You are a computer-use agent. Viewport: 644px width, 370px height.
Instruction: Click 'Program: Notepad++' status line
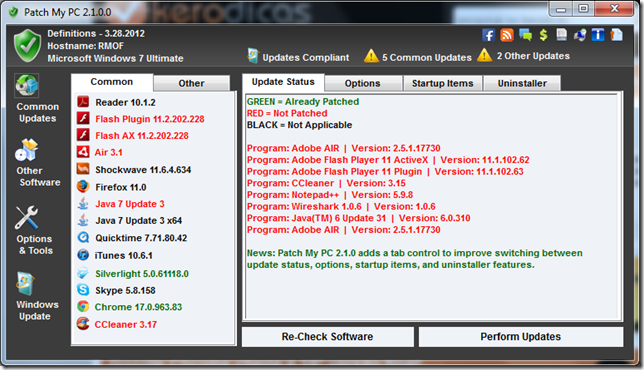pyautogui.click(x=330, y=195)
